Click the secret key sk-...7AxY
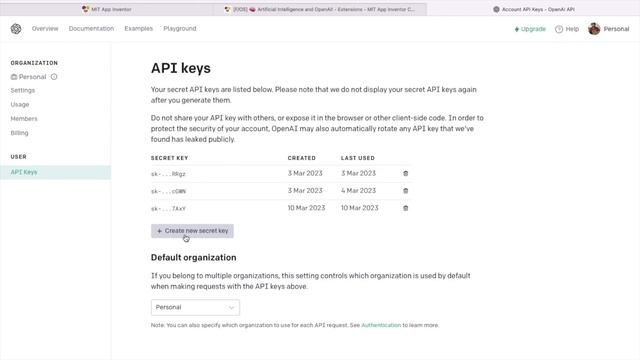This screenshot has height=360, width=640. [x=168, y=209]
